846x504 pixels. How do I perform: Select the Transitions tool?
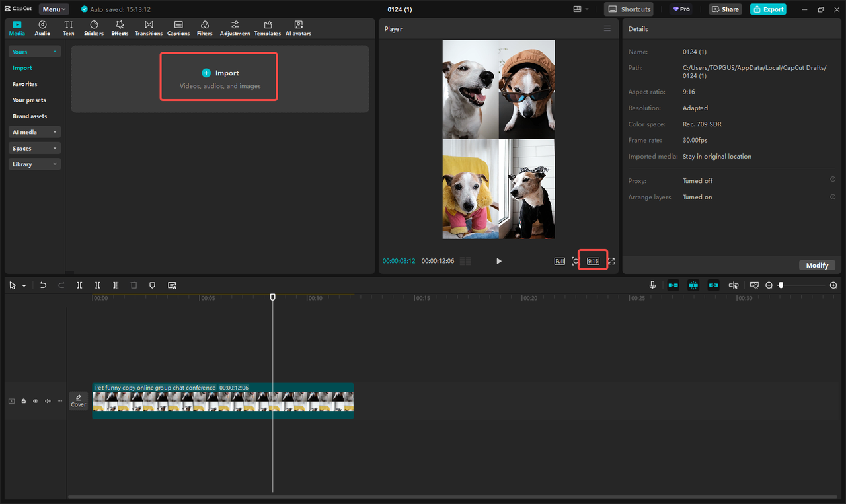coord(149,27)
